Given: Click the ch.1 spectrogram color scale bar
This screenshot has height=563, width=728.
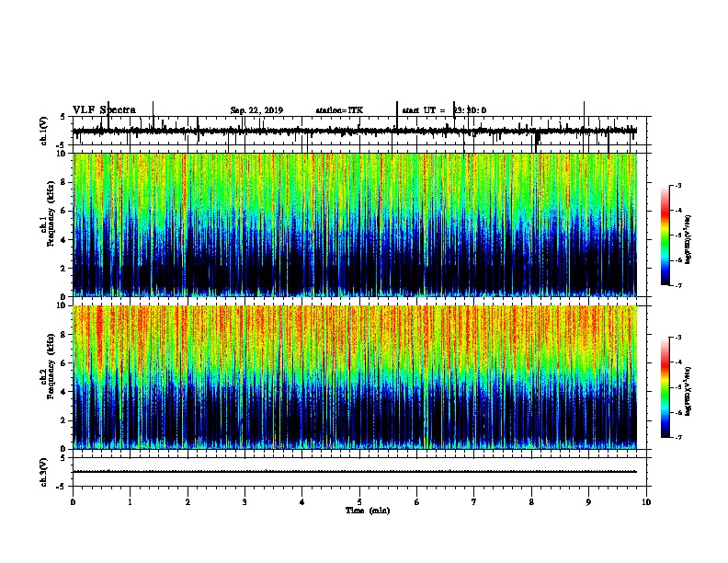Looking at the screenshot, I should [x=665, y=236].
